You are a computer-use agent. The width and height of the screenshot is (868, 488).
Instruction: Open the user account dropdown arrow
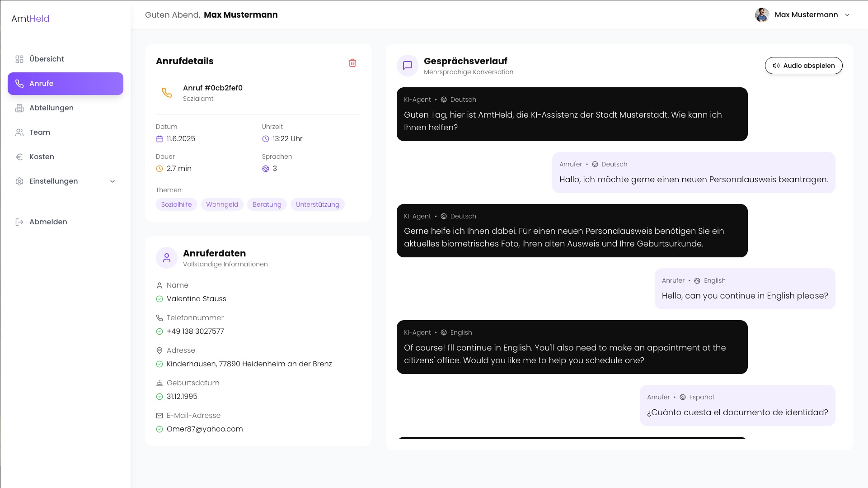pos(847,15)
